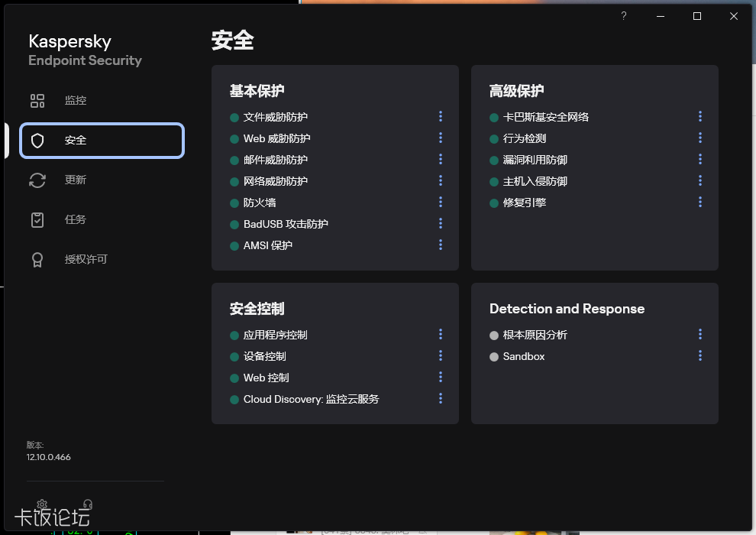Open the three-dot menu for 设备控制
This screenshot has width=756, height=535.
click(440, 355)
